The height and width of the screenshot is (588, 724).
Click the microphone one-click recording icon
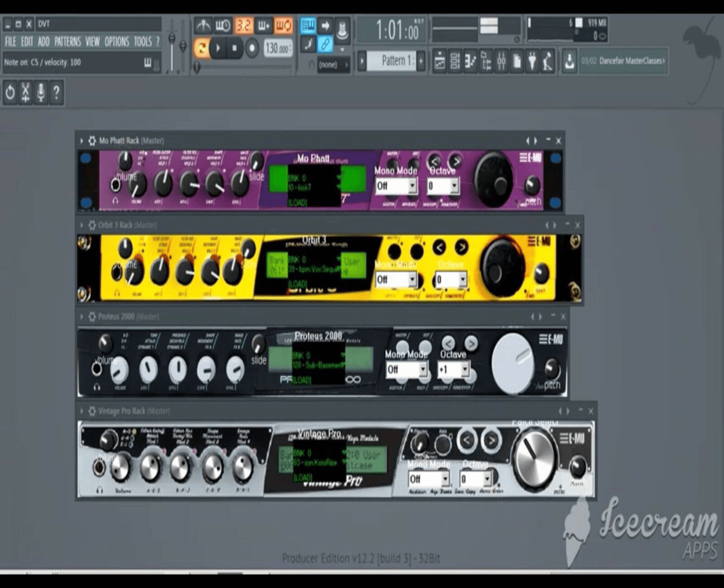41,92
